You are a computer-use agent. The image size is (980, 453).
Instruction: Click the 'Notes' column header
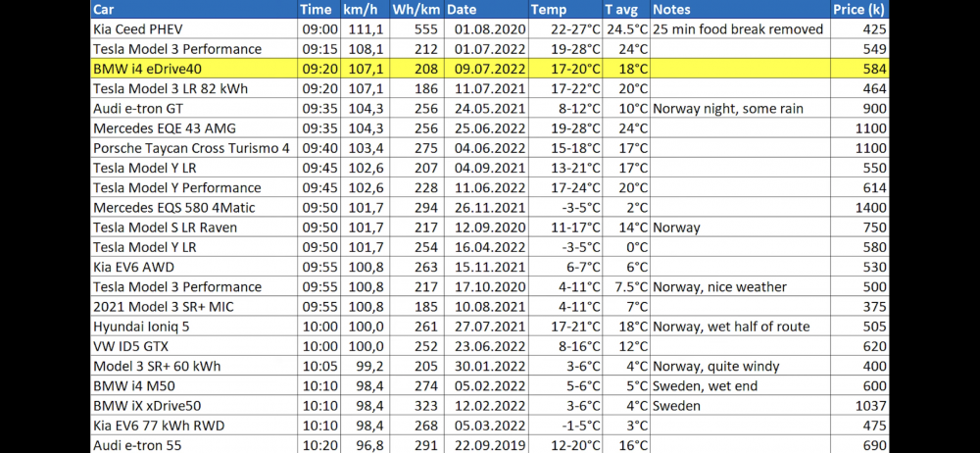point(740,10)
